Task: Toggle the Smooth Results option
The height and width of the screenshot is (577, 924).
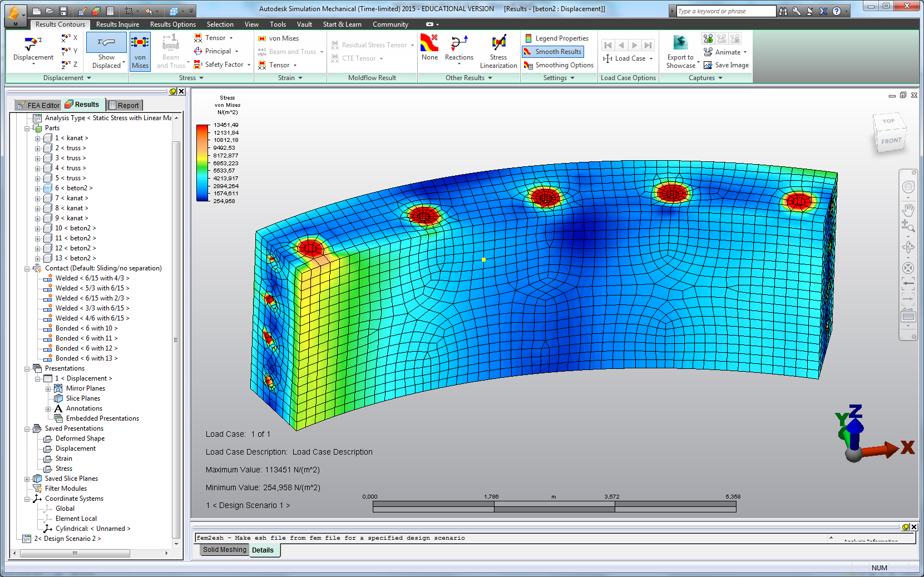Action: tap(553, 52)
